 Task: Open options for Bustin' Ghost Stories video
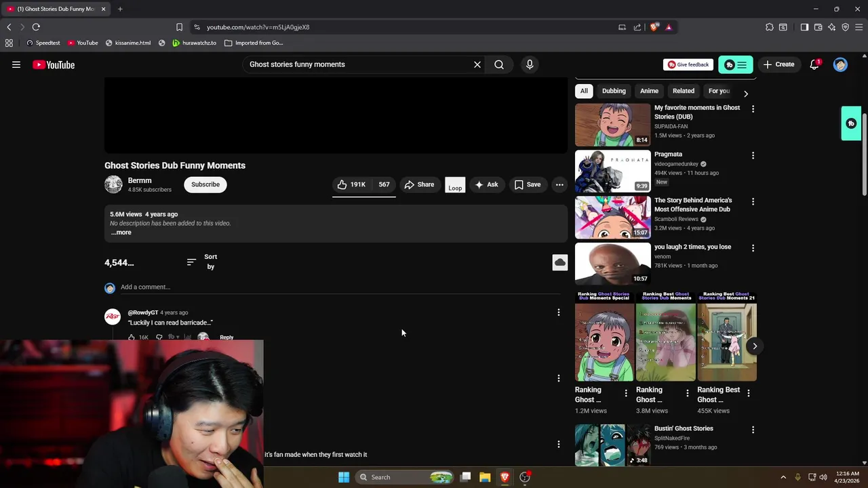[753, 430]
